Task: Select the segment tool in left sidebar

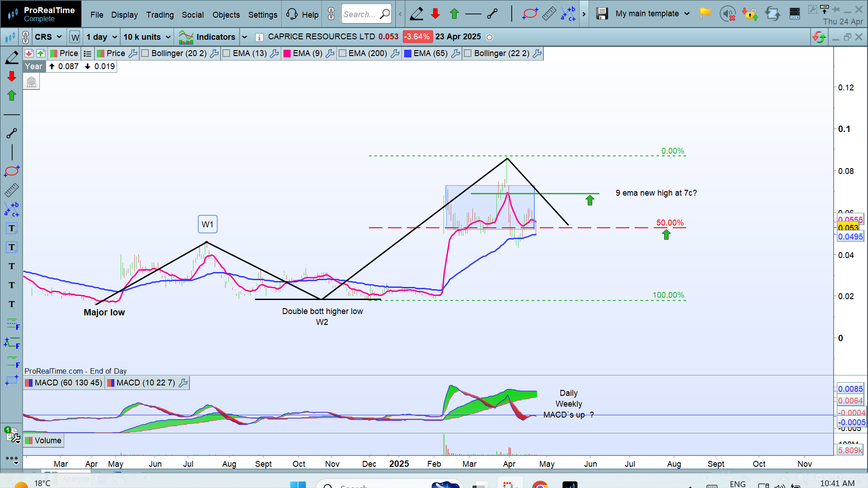Action: pyautogui.click(x=12, y=133)
